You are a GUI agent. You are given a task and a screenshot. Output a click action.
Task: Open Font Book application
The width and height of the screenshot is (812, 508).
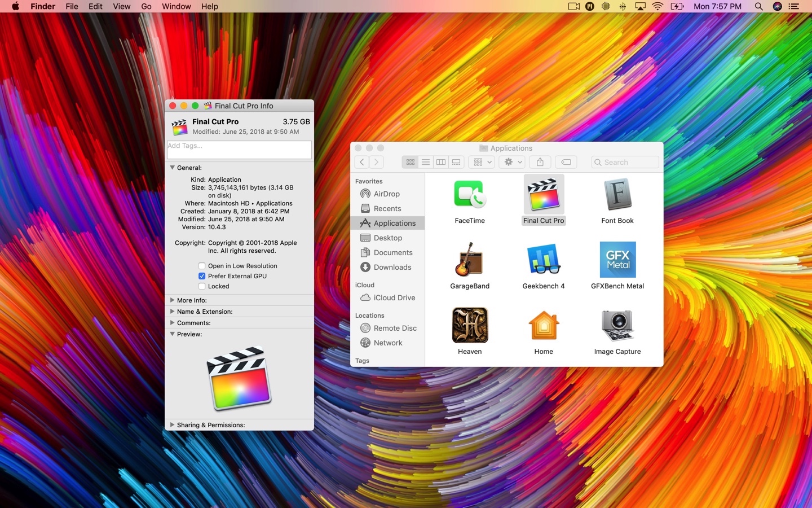click(617, 195)
